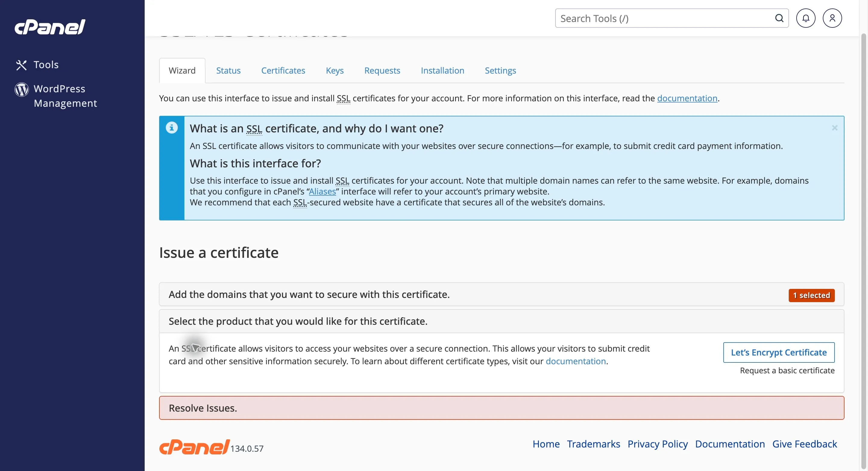
Task: Open Tools wrench icon in sidebar
Action: tap(21, 65)
